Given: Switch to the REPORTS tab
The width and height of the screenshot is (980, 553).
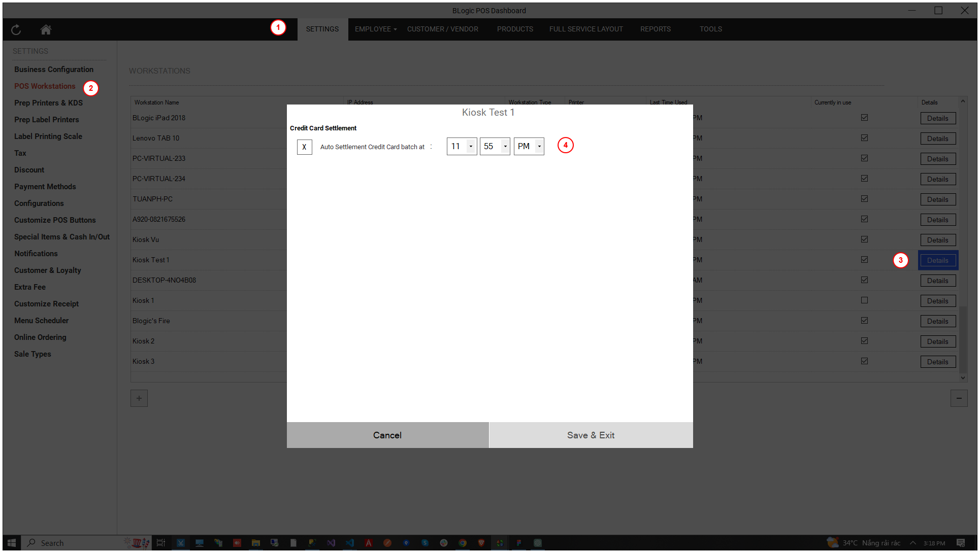Looking at the screenshot, I should click(655, 29).
